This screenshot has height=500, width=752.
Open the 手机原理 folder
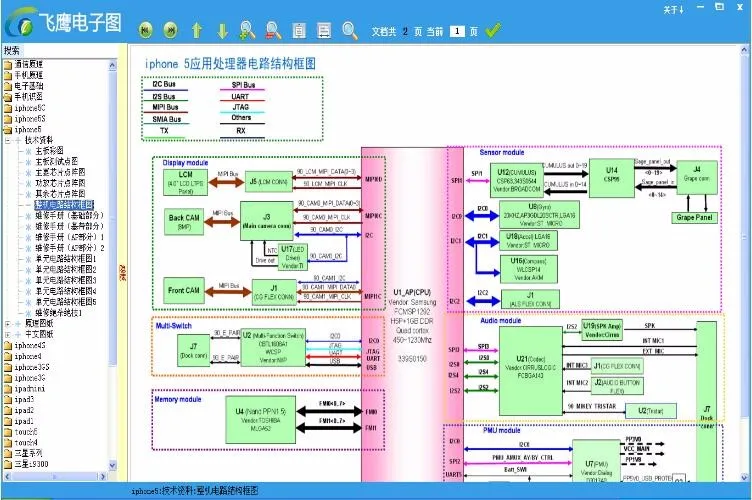click(24, 75)
